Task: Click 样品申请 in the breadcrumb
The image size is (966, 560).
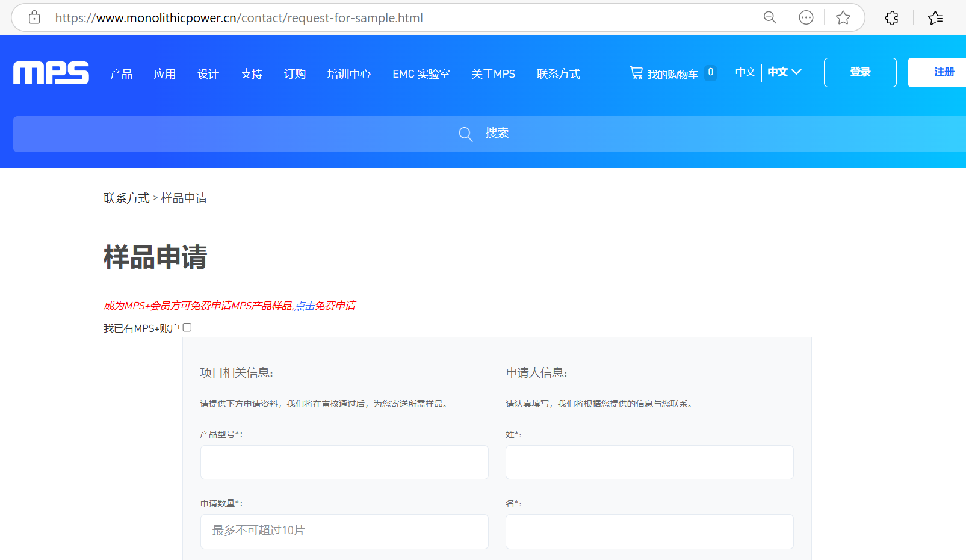Action: click(184, 198)
